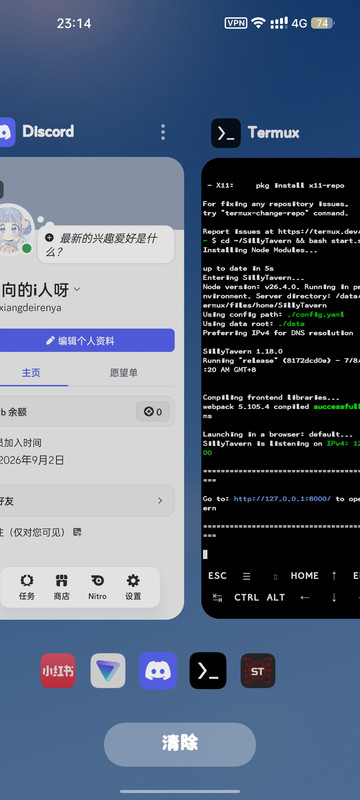Open Termux icon in bottom dock
The image size is (360, 800).
208,670
